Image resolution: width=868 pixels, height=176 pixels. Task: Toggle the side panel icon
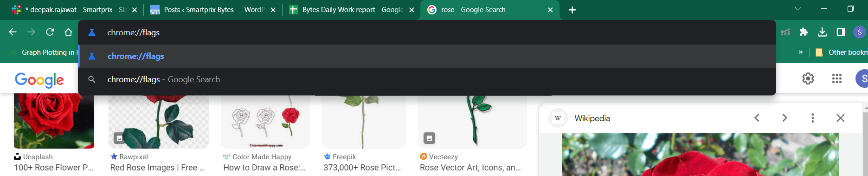coord(841,32)
